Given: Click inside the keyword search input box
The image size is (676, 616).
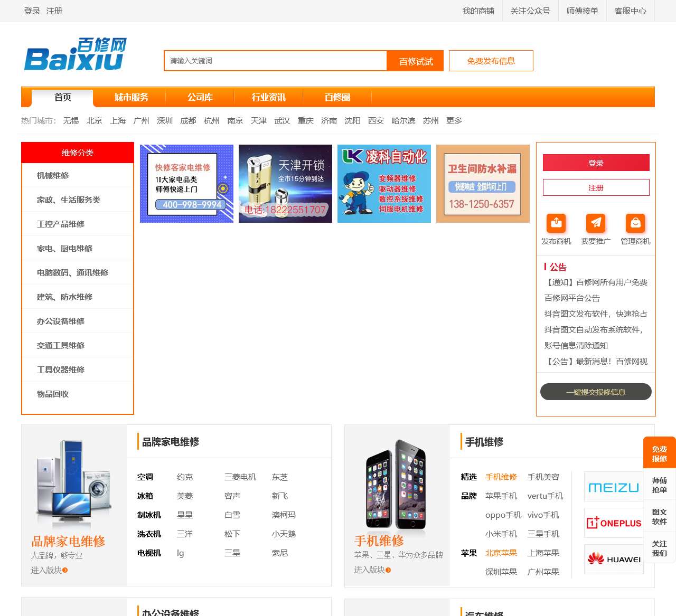Looking at the screenshot, I should [275, 61].
